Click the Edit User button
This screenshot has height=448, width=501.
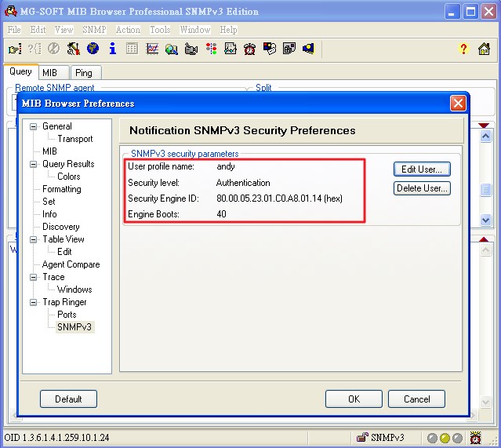click(x=422, y=169)
